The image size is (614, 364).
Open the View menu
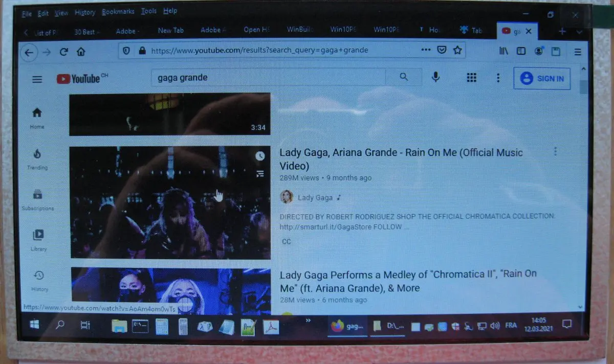coord(61,13)
